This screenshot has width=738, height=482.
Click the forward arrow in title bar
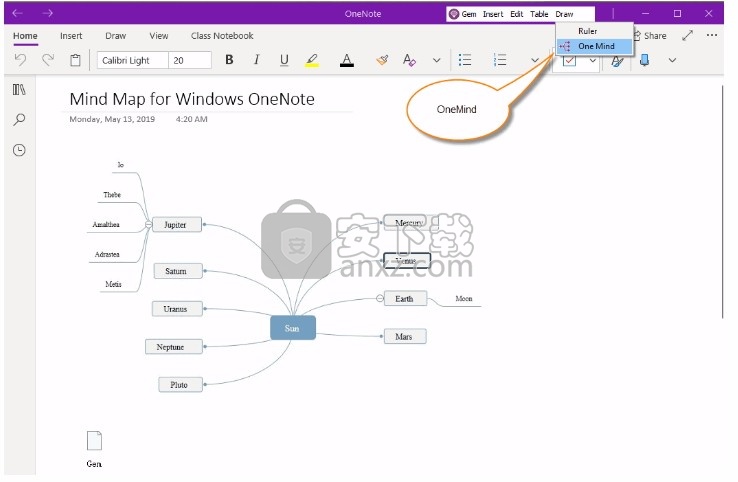coord(48,13)
